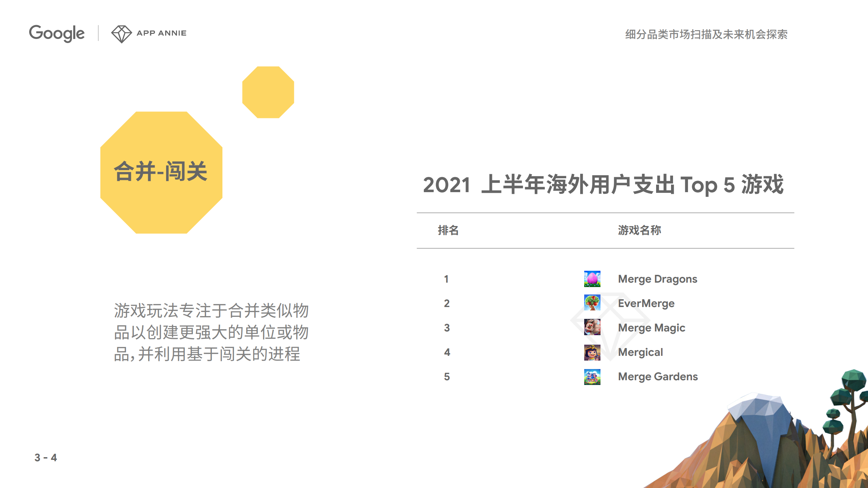
Task: Click the 排名 column header
Action: pos(448,230)
